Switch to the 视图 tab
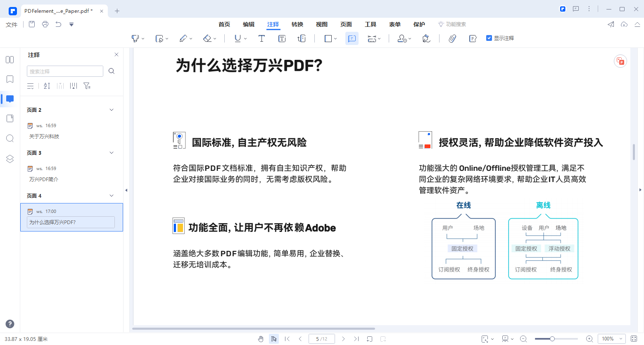The width and height of the screenshot is (644, 345). tap(322, 24)
